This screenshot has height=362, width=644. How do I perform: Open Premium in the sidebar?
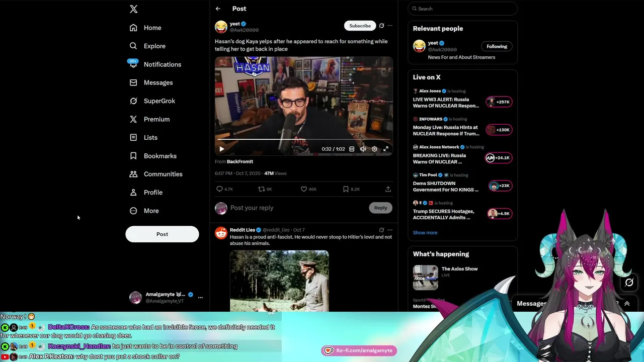click(149, 119)
